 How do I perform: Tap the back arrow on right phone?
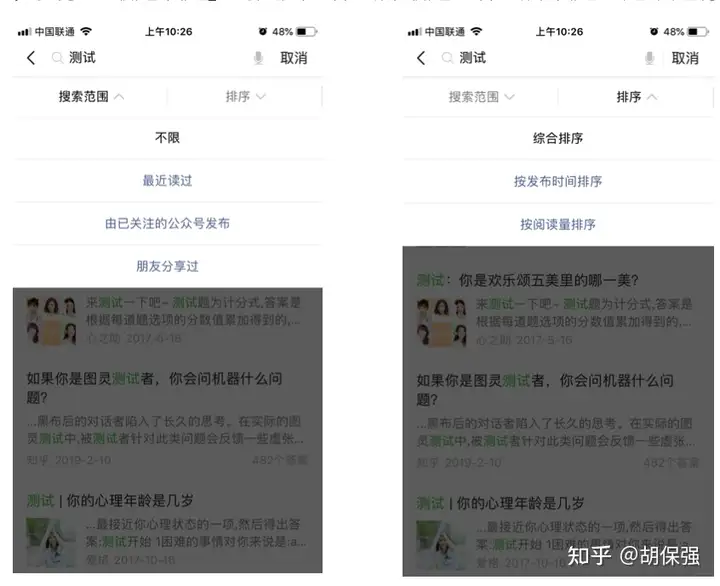pos(421,58)
